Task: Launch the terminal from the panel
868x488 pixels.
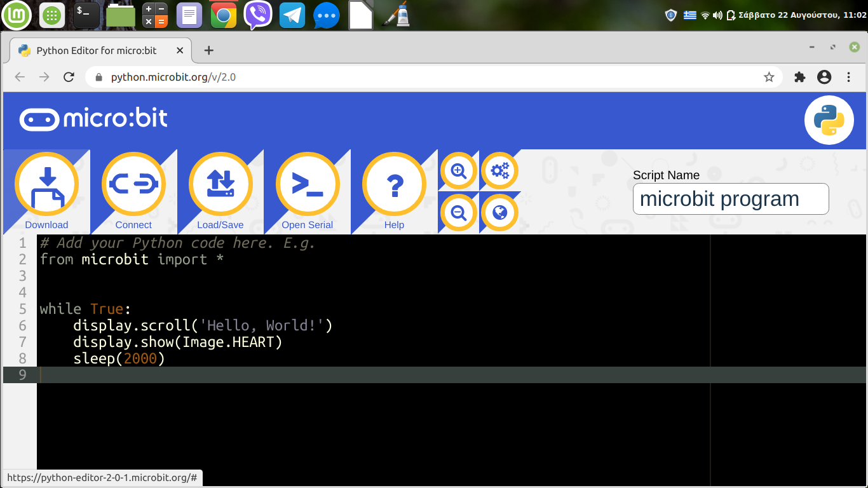Action: (x=86, y=15)
